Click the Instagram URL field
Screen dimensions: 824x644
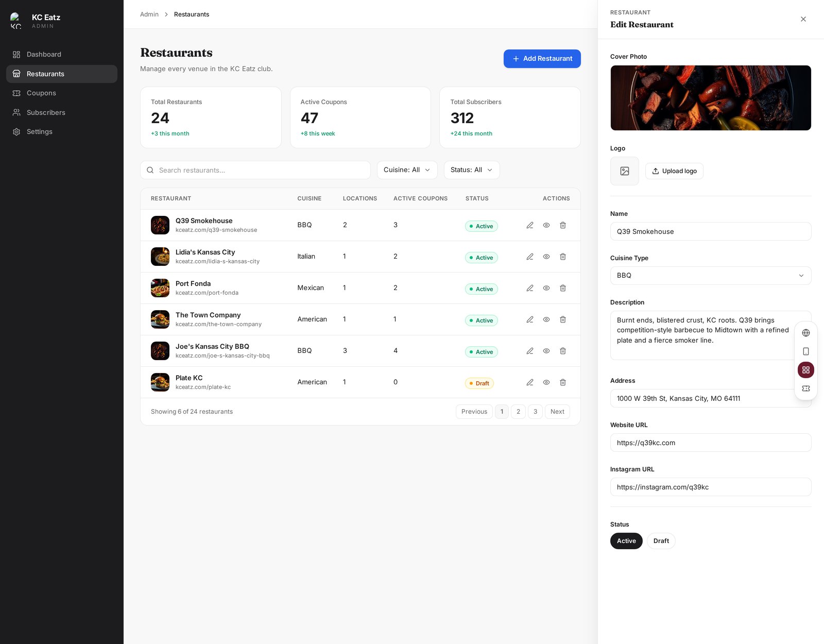[x=711, y=487]
